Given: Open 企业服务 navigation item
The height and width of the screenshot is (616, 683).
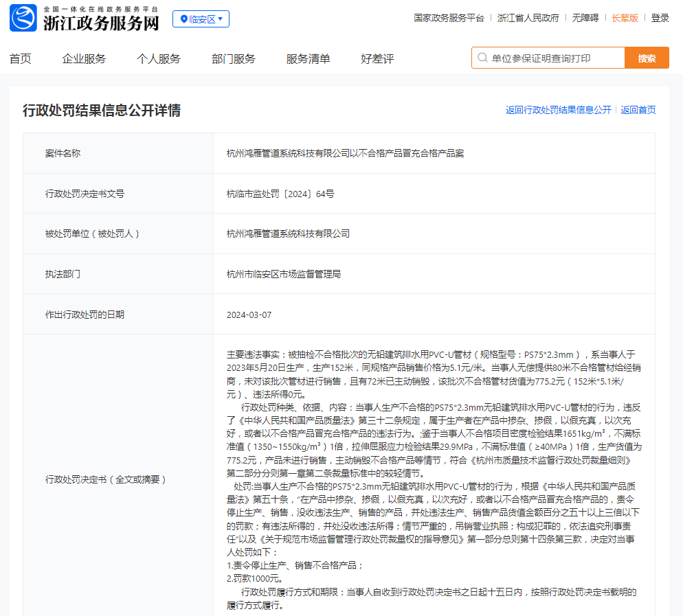Looking at the screenshot, I should [x=84, y=59].
